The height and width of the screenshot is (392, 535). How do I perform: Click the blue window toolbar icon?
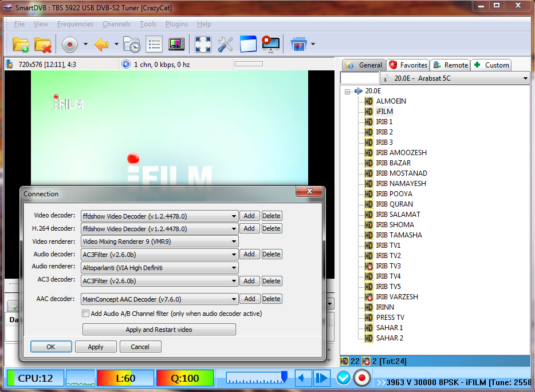tap(248, 44)
